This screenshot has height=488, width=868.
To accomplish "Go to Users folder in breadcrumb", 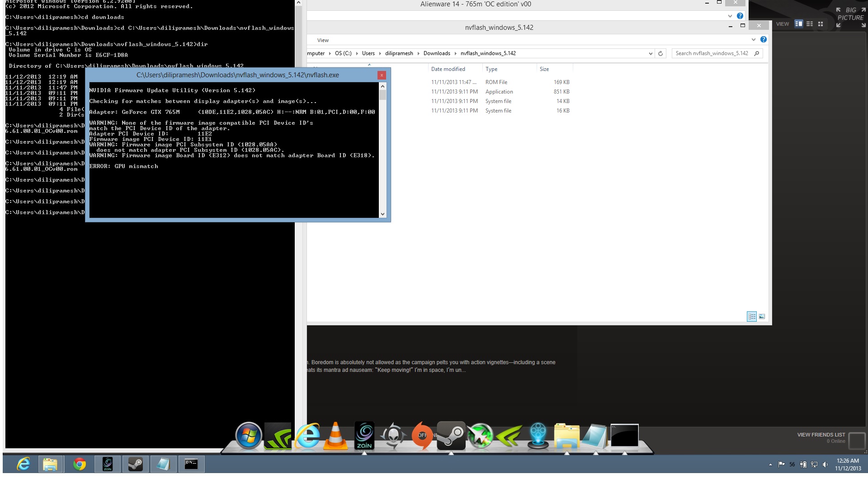I will [x=368, y=53].
